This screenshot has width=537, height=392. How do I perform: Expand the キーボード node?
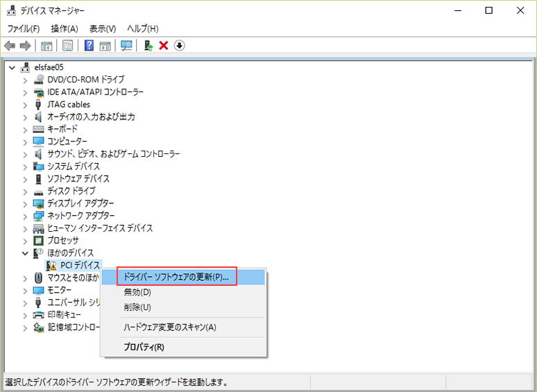tap(25, 130)
